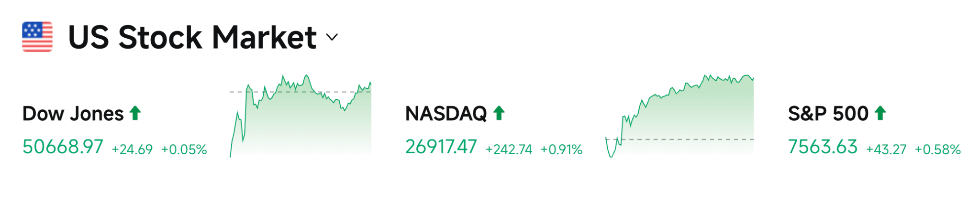Click the Dow Jones +0.05% percent change
Viewport: 980px width, 202px height.
[184, 149]
